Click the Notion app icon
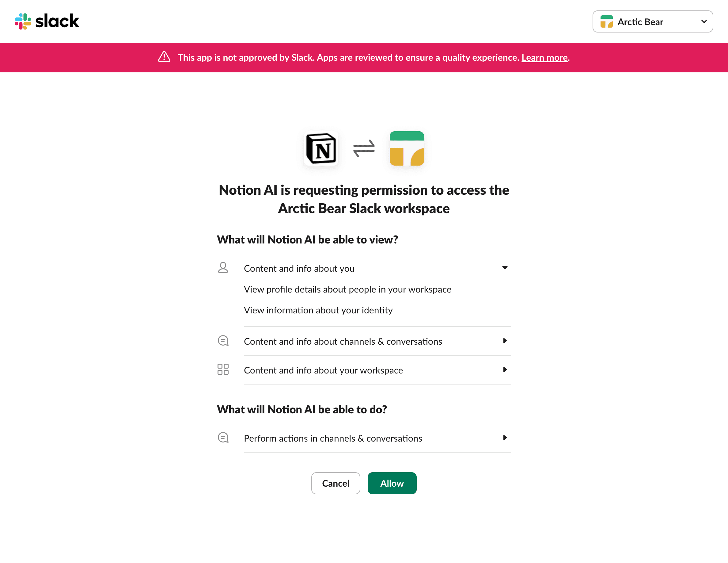The height and width of the screenshot is (563, 728). point(321,149)
